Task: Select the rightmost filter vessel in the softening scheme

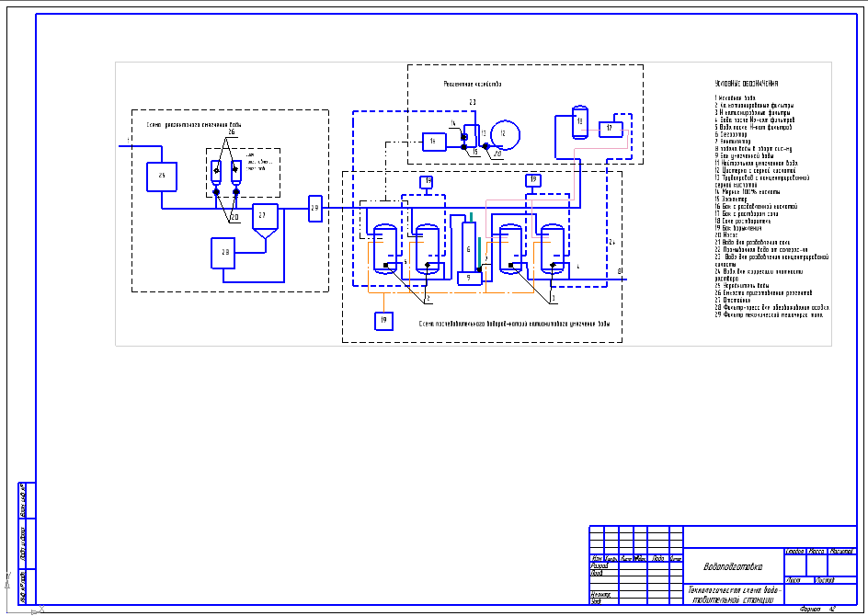Action: coord(552,249)
